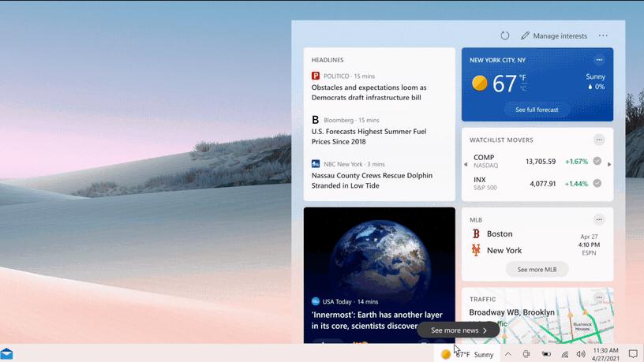
Task: Switch temperature unit to Fahrenheit
Action: [522, 77]
